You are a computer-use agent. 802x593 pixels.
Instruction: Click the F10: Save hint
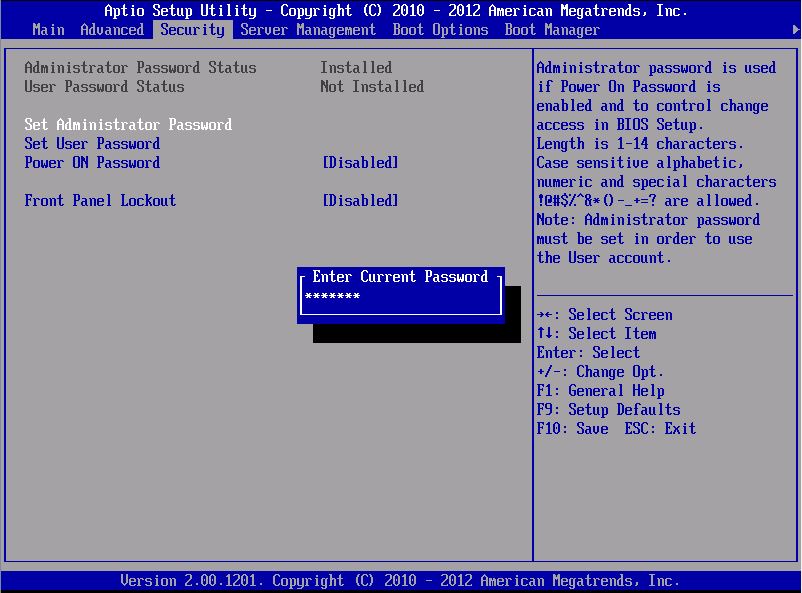click(572, 429)
